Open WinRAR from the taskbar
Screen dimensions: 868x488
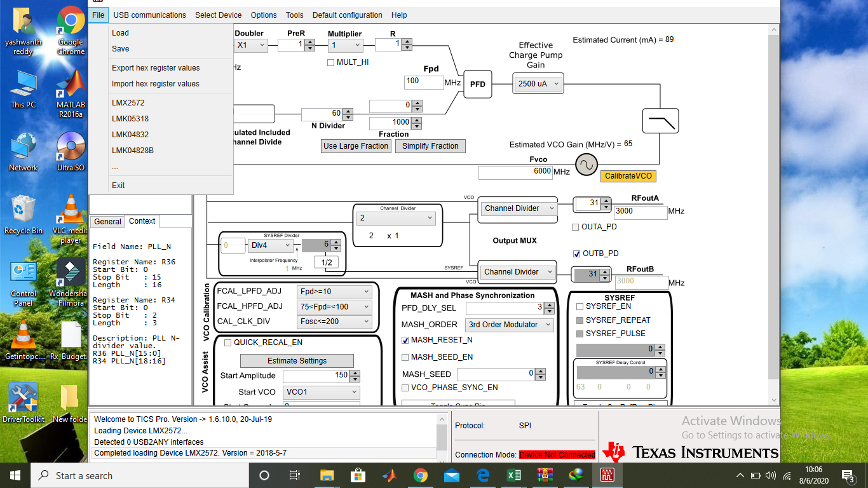(545, 475)
